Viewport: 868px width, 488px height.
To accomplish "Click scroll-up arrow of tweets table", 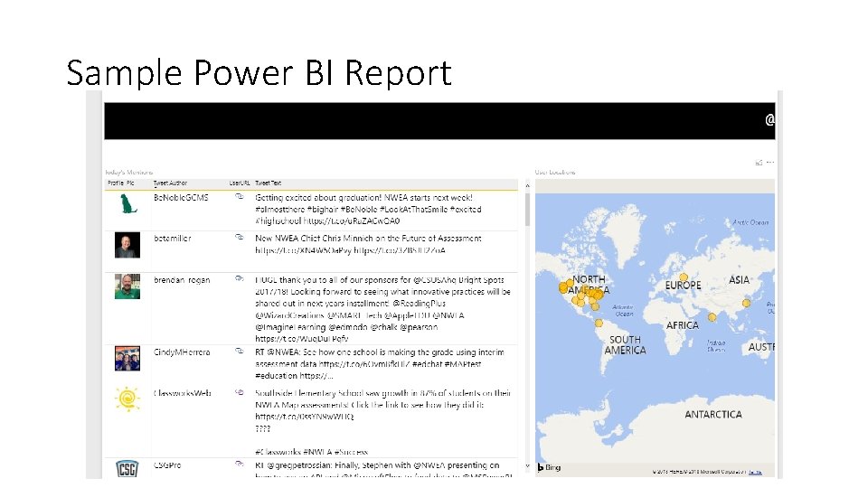I will (527, 186).
